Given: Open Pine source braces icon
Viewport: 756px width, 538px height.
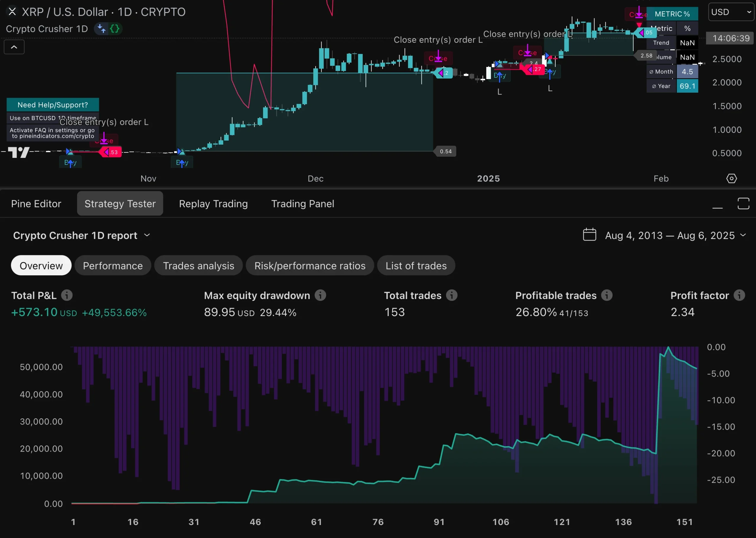Looking at the screenshot, I should 115,29.
